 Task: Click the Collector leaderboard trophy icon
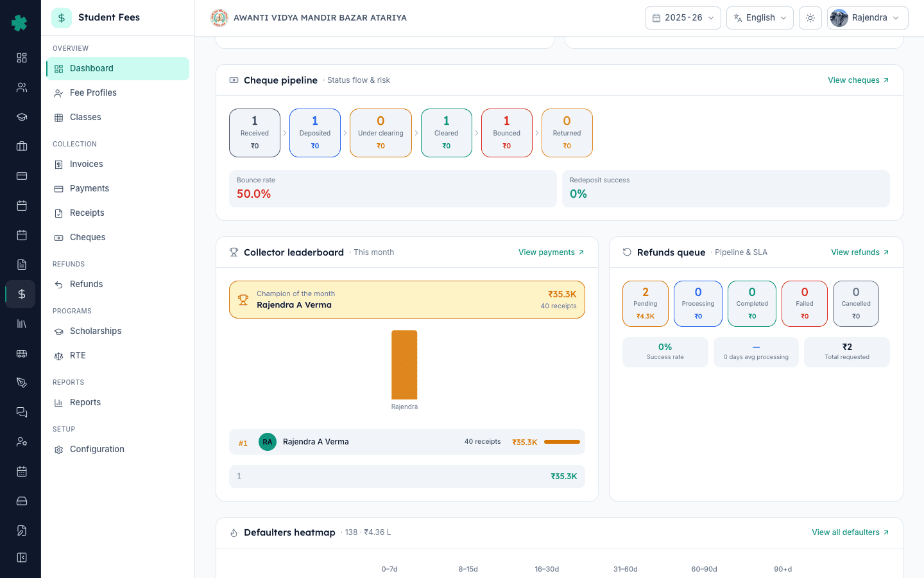coord(234,252)
